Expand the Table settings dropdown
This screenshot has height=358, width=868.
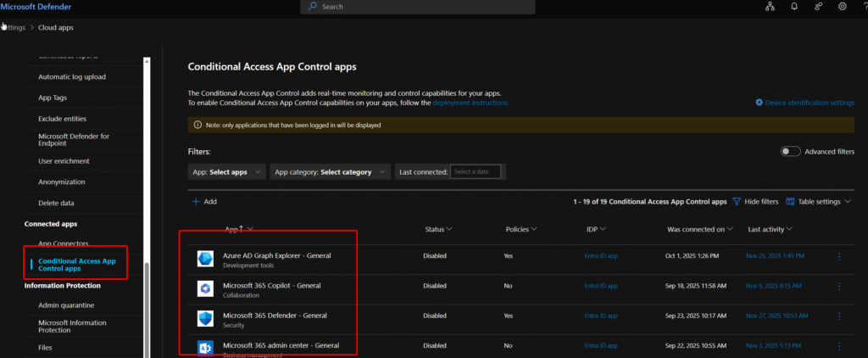[819, 202]
